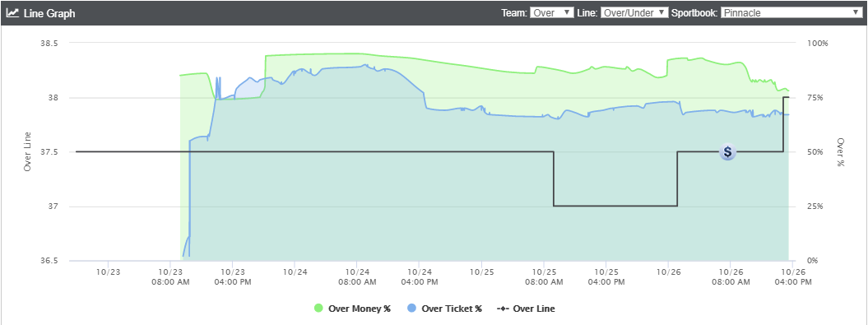Click the Over Line legend marker symbol
This screenshot has width=868, height=325.
click(504, 309)
